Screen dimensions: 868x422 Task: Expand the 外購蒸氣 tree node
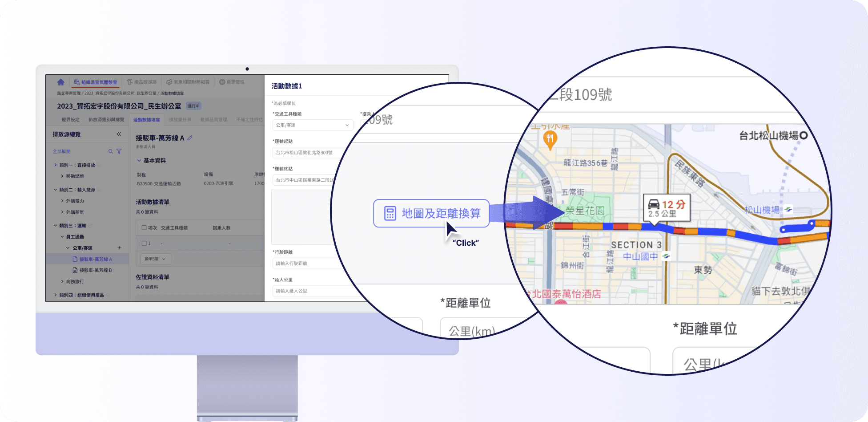(62, 212)
